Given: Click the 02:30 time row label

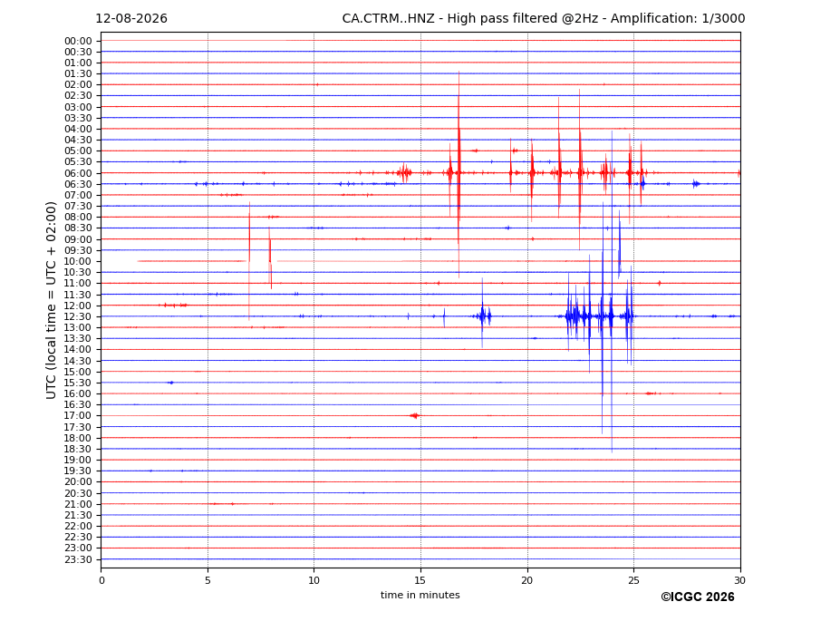Looking at the screenshot, I should [78, 96].
